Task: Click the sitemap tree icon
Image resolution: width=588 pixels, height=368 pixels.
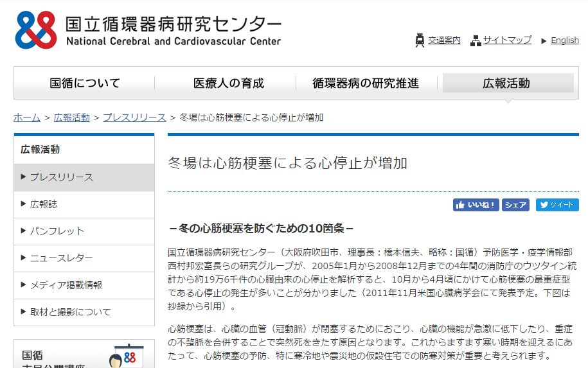Action: coord(476,40)
